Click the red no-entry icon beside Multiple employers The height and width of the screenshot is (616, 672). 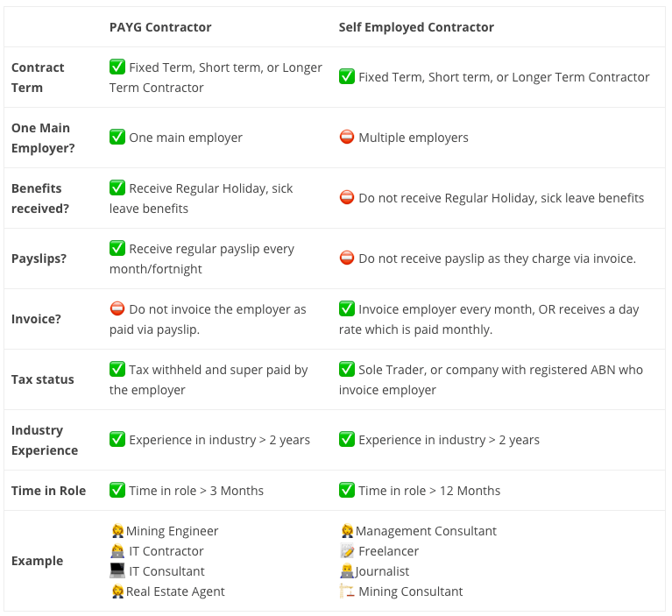[347, 137]
